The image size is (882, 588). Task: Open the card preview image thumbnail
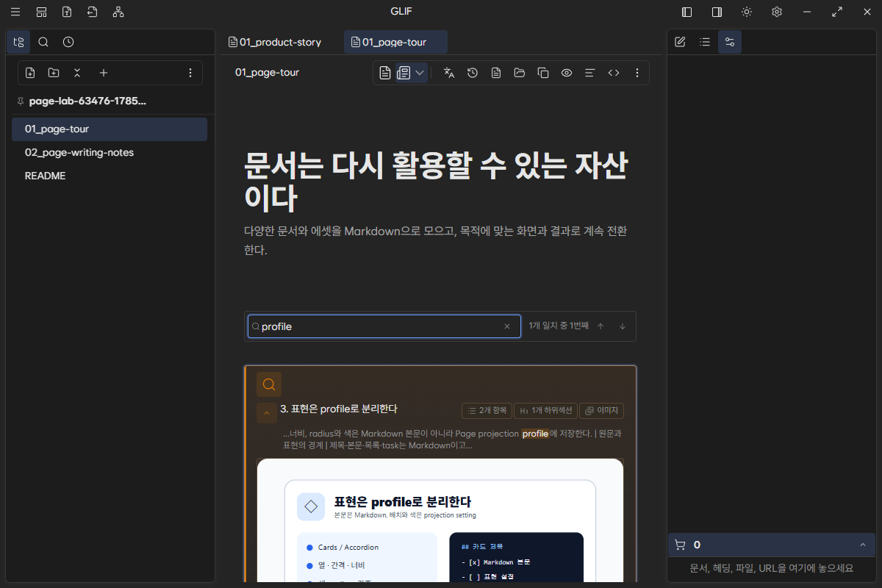tap(440, 520)
